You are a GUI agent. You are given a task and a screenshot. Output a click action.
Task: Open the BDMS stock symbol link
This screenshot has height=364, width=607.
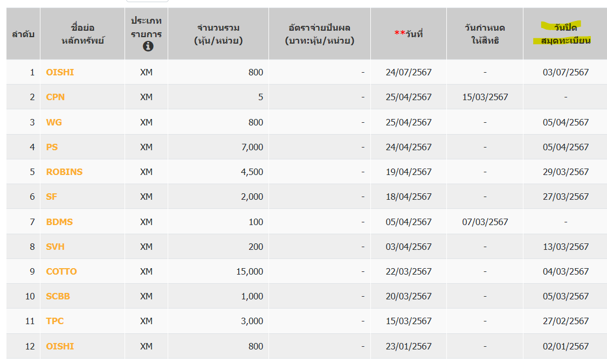point(59,222)
